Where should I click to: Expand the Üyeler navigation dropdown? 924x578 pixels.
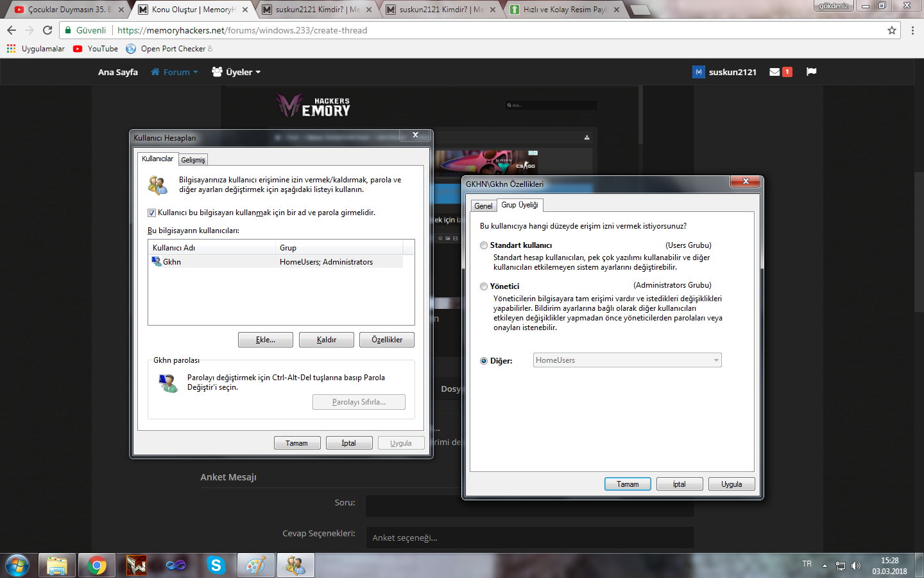[236, 72]
